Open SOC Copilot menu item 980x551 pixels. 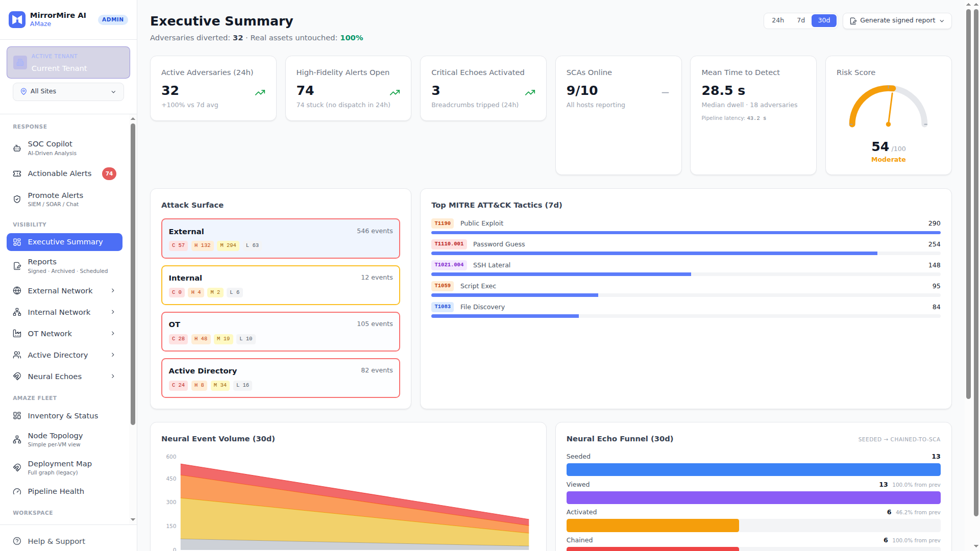coord(65,148)
